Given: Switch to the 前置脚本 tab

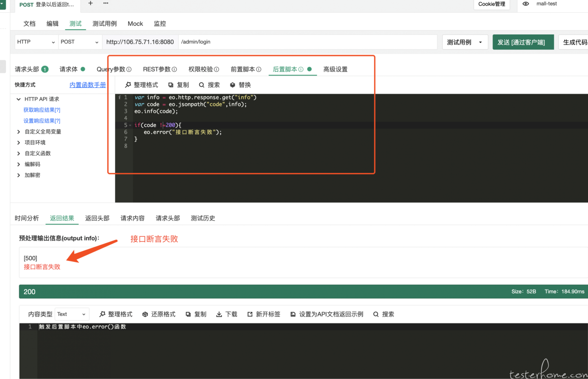Looking at the screenshot, I should (x=243, y=69).
